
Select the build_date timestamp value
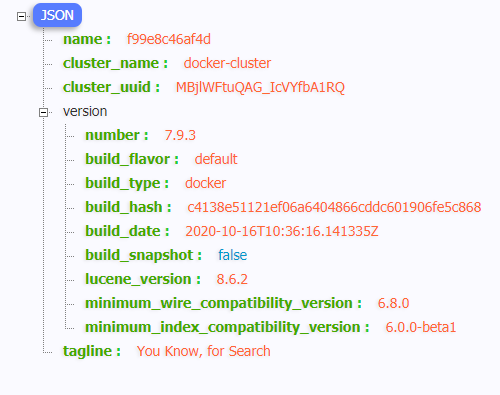pos(282,231)
